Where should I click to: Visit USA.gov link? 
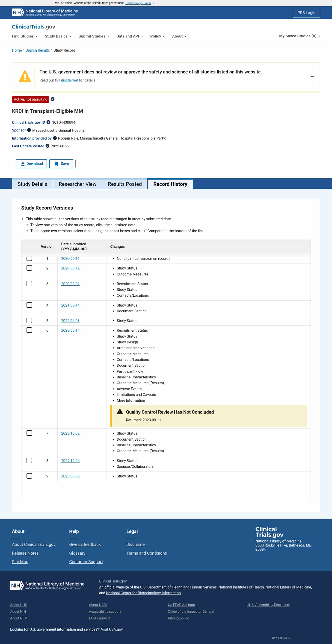tap(112, 629)
